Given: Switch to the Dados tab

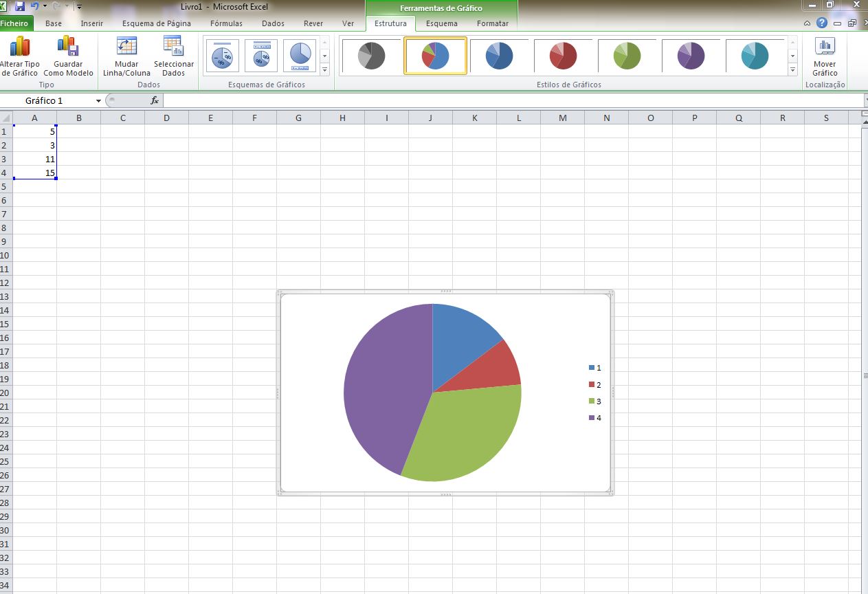Looking at the screenshot, I should (x=274, y=23).
